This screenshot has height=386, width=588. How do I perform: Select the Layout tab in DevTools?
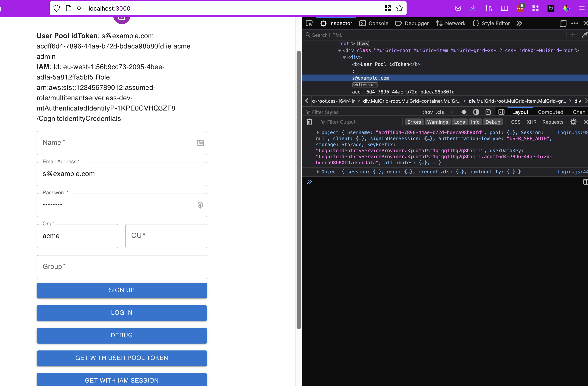(x=520, y=112)
